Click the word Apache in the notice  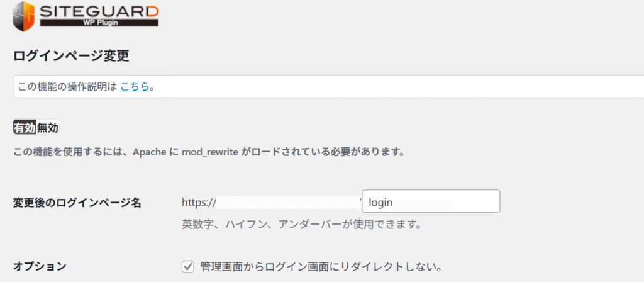[149, 152]
